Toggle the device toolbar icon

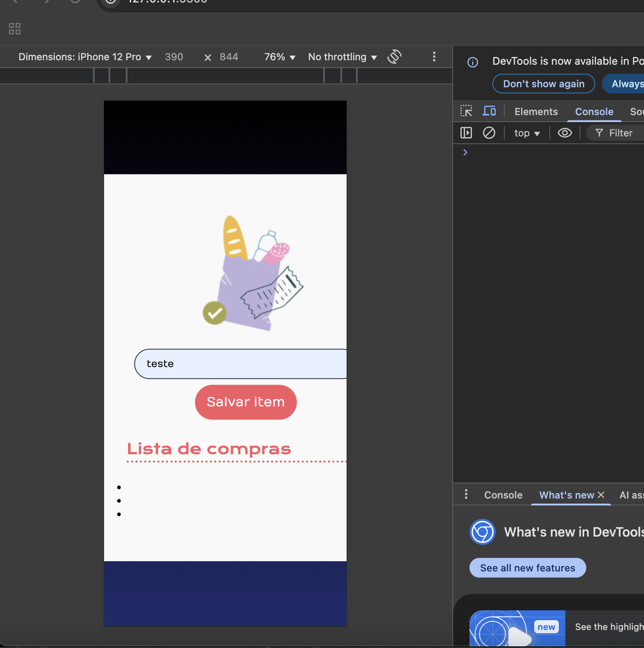489,111
